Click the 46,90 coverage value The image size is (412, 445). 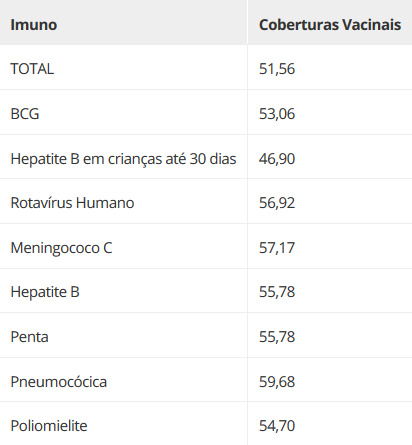(277, 159)
